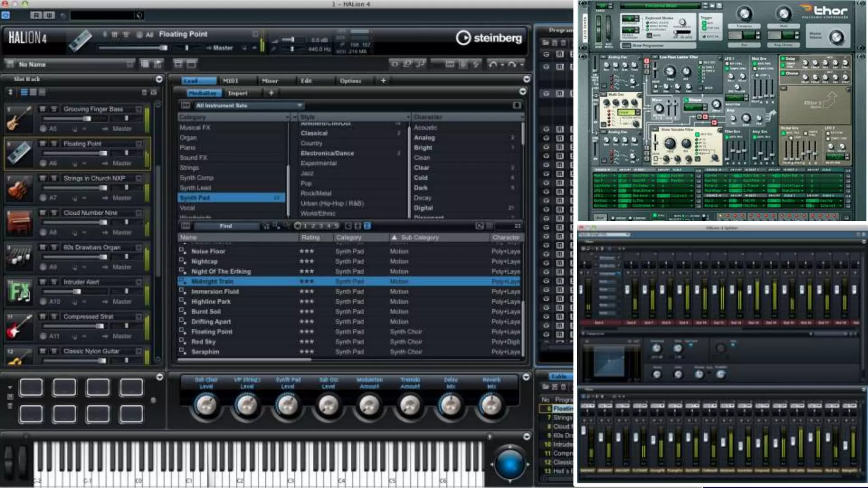Click the blue sphere controller by keyboard

[x=509, y=464]
